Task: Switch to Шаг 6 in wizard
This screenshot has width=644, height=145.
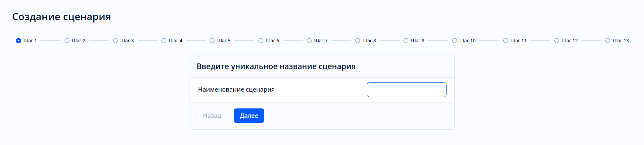Action: point(261,41)
